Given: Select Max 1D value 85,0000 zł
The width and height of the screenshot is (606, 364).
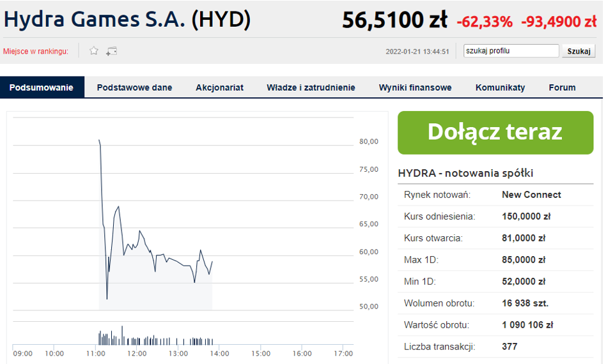Looking at the screenshot, I should click(524, 260).
